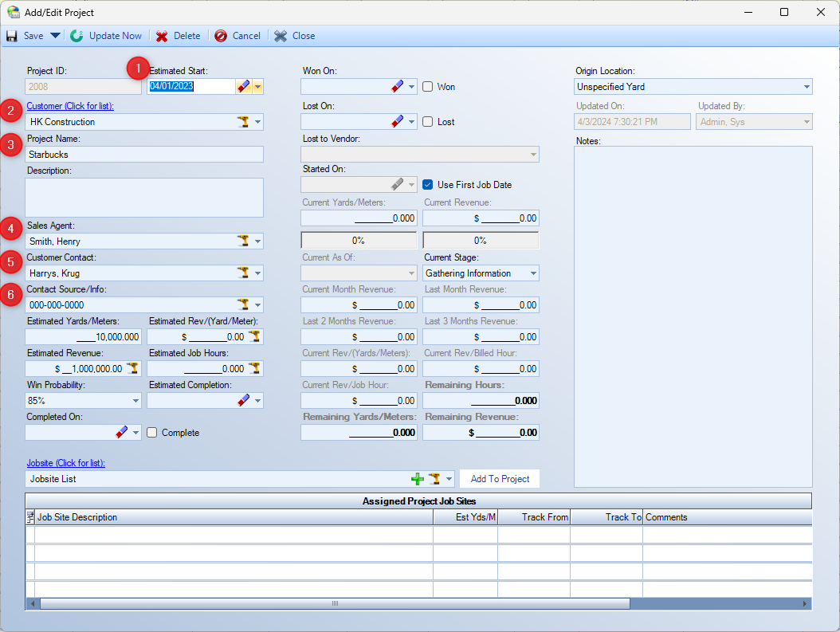Click the Save floppy disk icon
Screen dimensions: 840x632
pyautogui.click(x=12, y=36)
